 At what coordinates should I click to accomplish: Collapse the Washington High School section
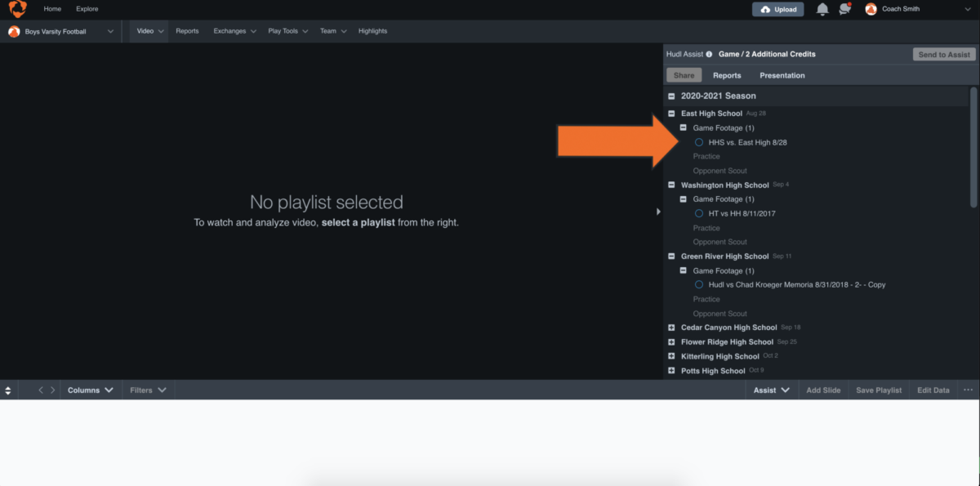click(x=670, y=185)
